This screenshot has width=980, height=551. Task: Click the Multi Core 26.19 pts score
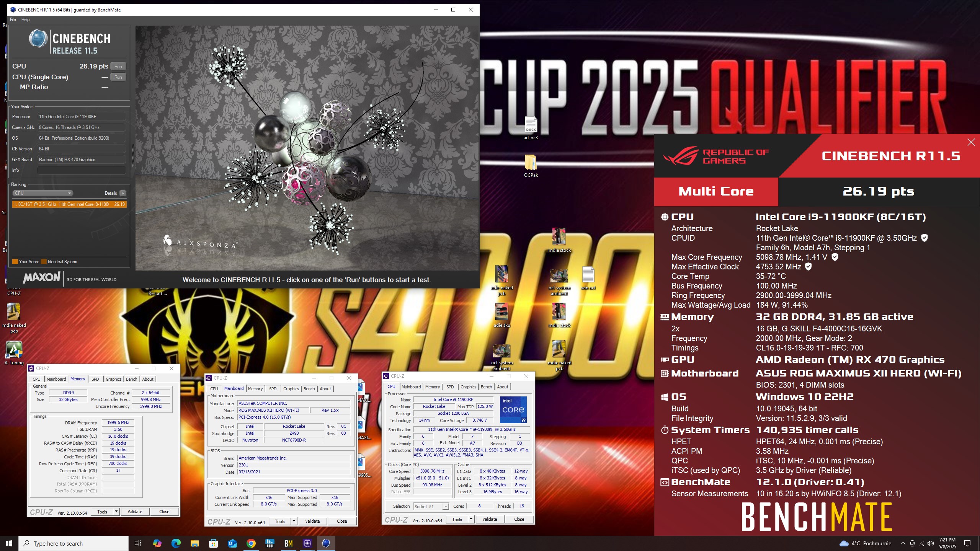(878, 191)
